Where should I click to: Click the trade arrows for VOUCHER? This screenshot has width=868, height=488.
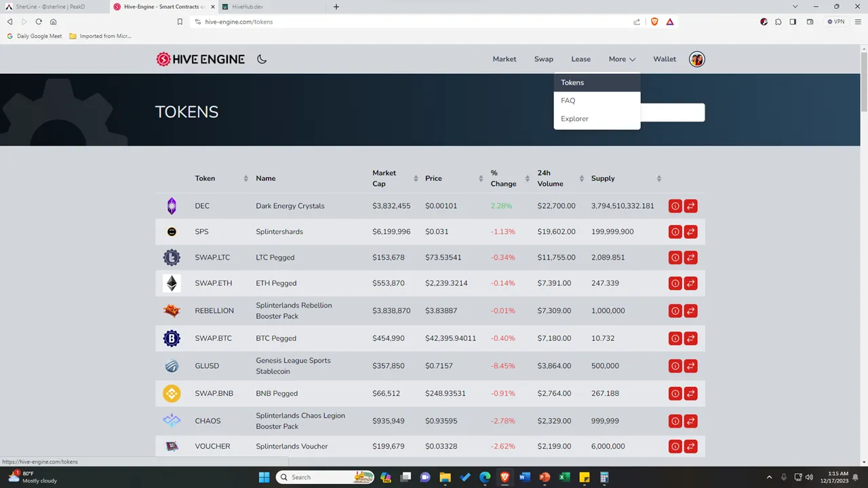coord(690,447)
